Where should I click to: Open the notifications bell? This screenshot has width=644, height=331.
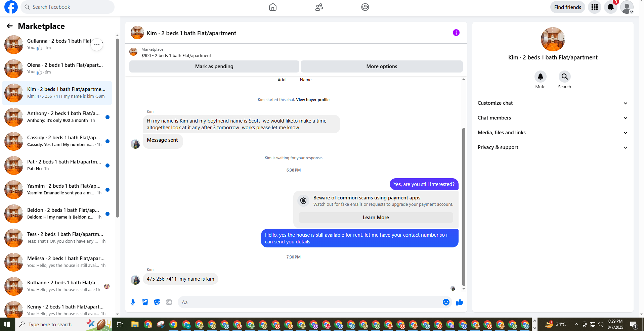click(611, 7)
